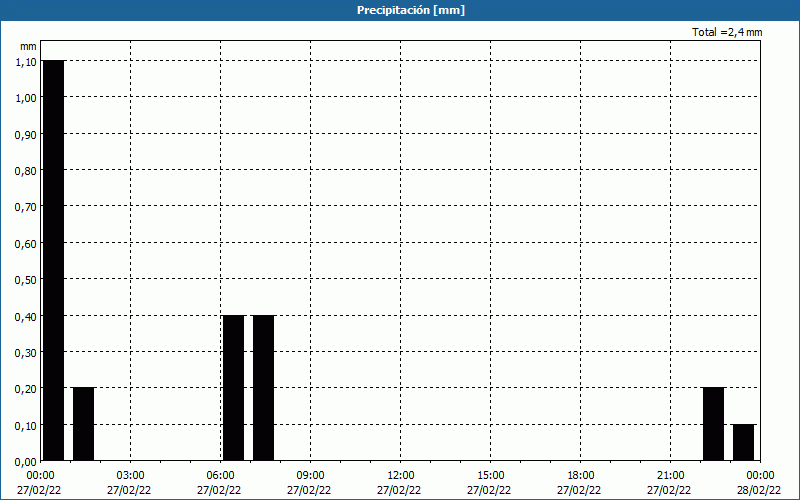
Task: Click the 0,10 mm bar before midnight
Action: [x=744, y=443]
